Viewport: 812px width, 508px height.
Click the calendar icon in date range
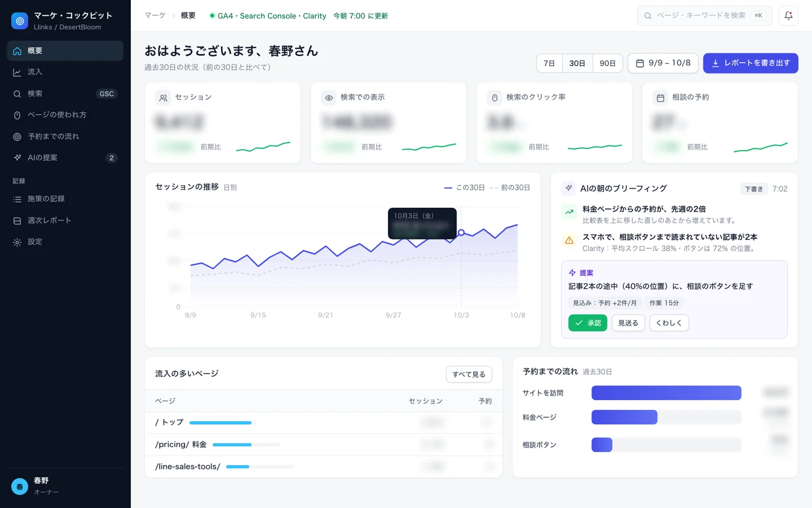click(640, 63)
